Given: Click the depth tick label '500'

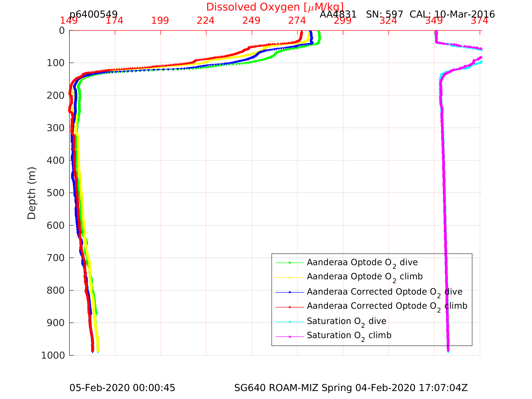Looking at the screenshot, I should click(x=56, y=193).
